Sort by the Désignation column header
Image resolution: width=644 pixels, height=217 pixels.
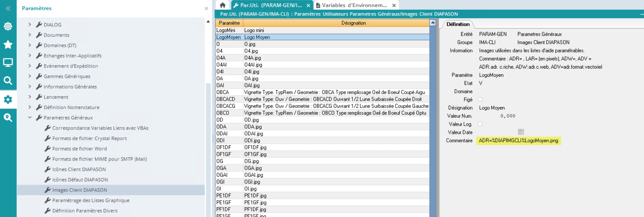(x=353, y=23)
